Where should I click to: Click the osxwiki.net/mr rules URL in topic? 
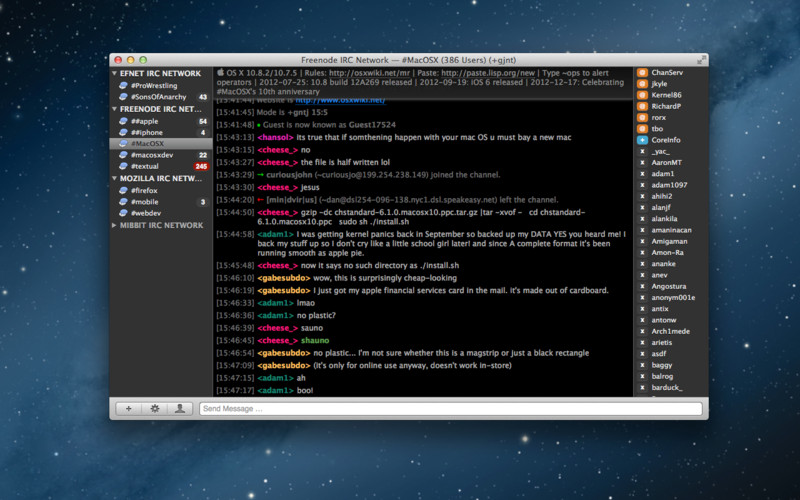click(x=369, y=73)
